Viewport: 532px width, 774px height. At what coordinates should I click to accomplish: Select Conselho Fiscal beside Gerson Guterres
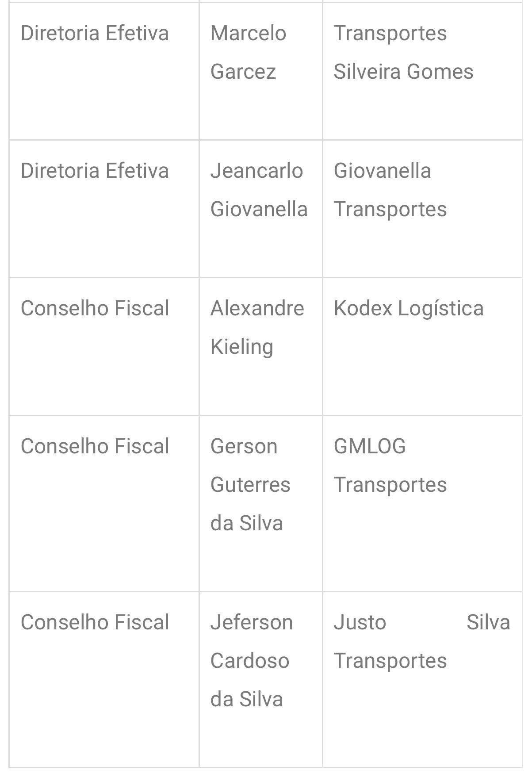pos(95,446)
